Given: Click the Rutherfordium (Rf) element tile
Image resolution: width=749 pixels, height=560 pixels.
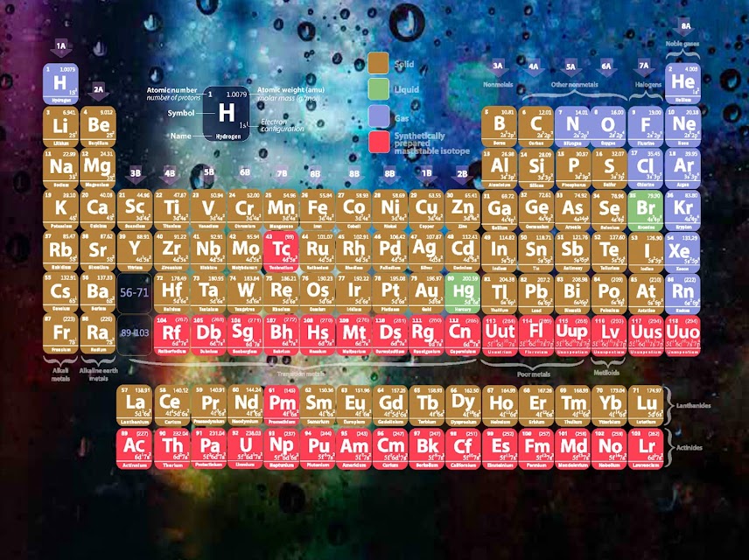Looking at the screenshot, I should tap(171, 334).
